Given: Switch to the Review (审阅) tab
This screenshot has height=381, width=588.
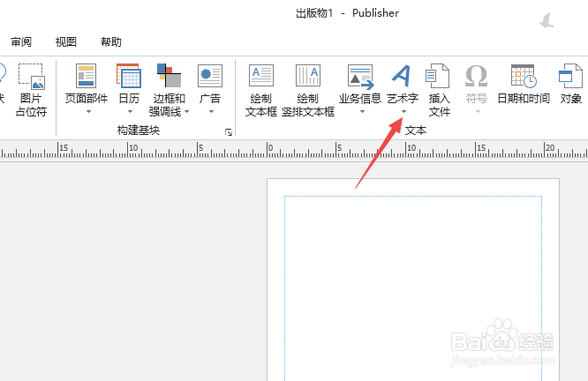Looking at the screenshot, I should tap(21, 41).
